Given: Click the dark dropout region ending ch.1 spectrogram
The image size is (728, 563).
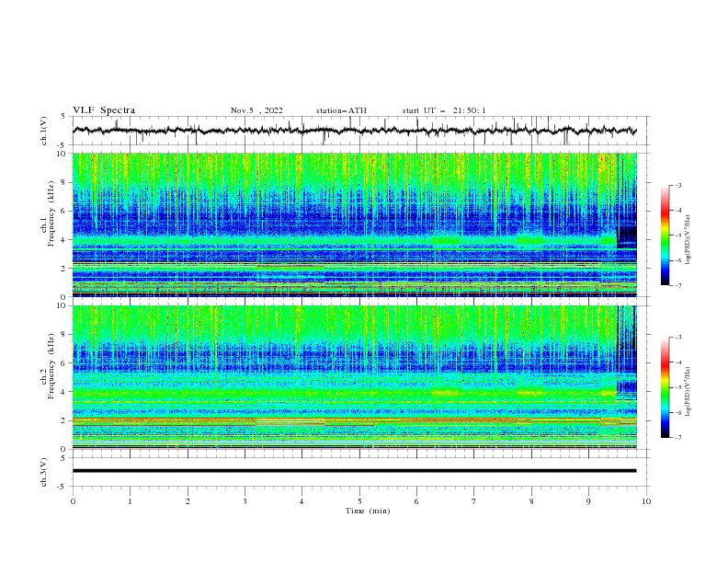Looking at the screenshot, I should 627,236.
